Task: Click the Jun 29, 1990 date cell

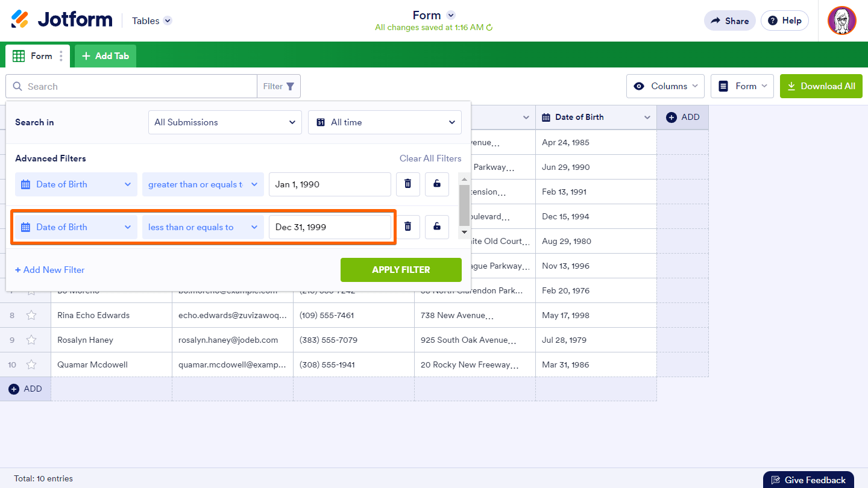Action: coord(596,167)
